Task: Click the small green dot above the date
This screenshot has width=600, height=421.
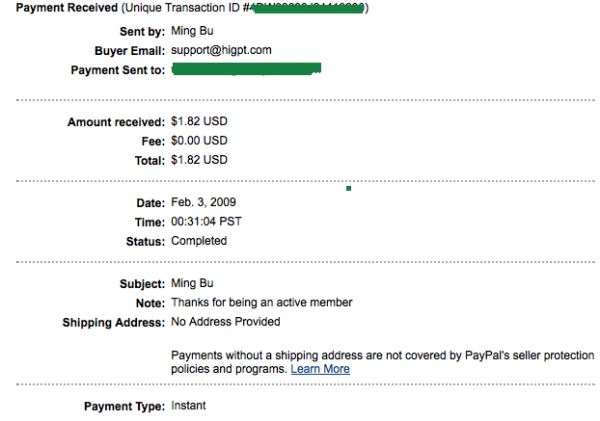Action: point(348,187)
